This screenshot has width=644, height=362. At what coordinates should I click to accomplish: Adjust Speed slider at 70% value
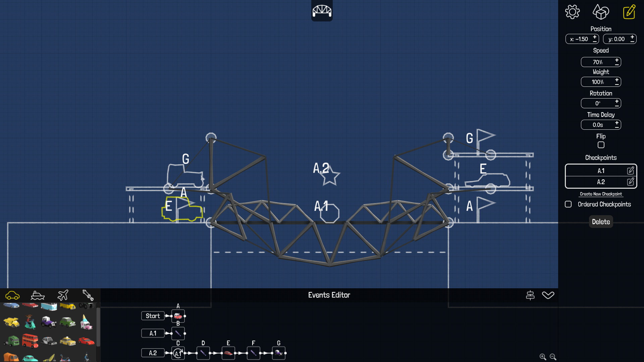coord(598,61)
